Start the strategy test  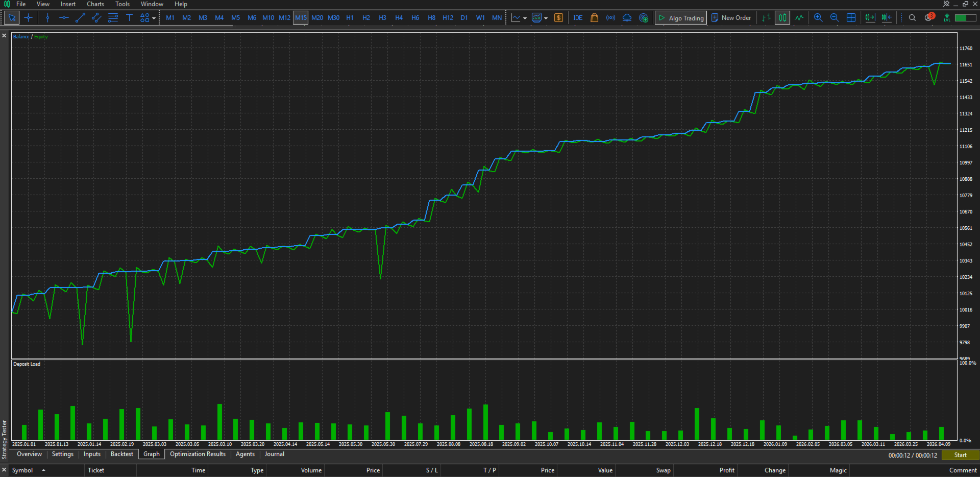(x=960, y=455)
